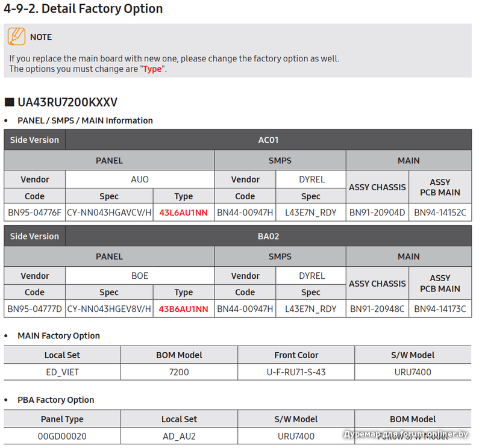This screenshot has height=448, width=482.
Task: Select assy chassis code BN91-20948C
Action: [377, 309]
